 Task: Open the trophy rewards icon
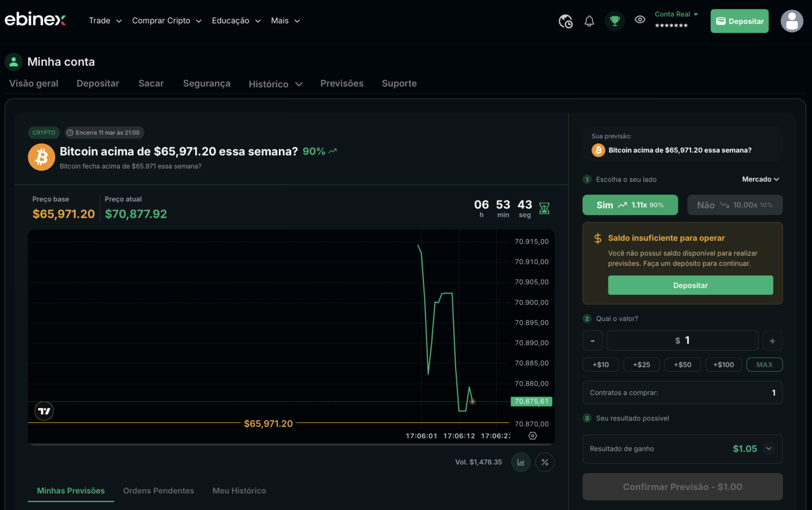(615, 21)
